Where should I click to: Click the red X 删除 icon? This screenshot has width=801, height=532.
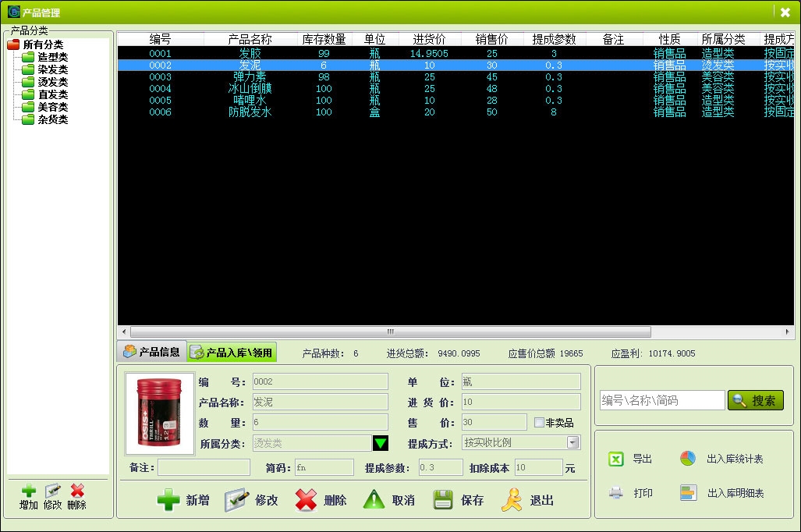306,500
